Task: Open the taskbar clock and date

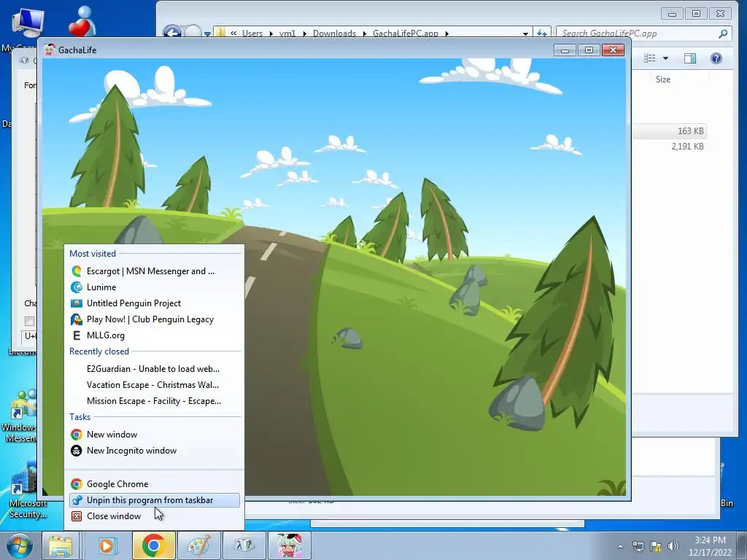Action: tap(710, 546)
